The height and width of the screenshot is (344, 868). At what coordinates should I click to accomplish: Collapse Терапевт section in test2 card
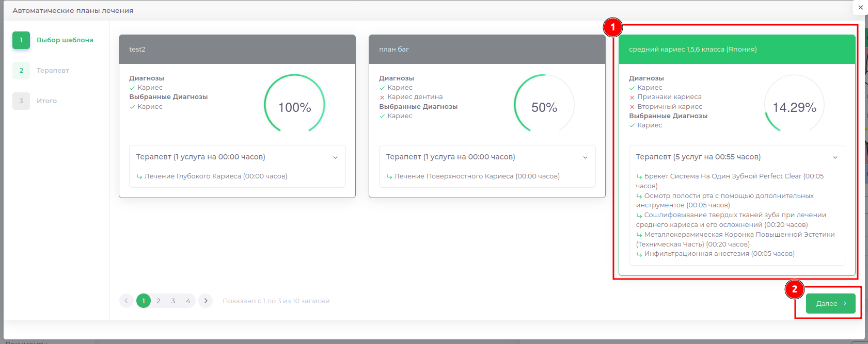click(335, 157)
